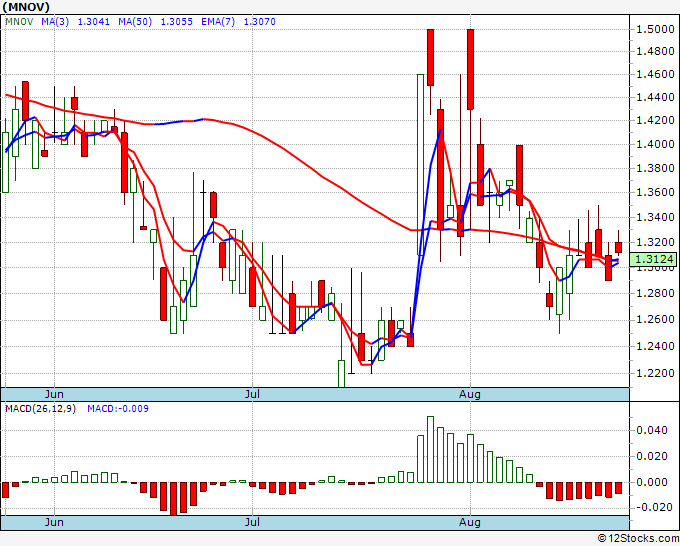Screen dimensions: 680x546
Task: Select the 1.4600 price axis label
Action: coord(655,75)
